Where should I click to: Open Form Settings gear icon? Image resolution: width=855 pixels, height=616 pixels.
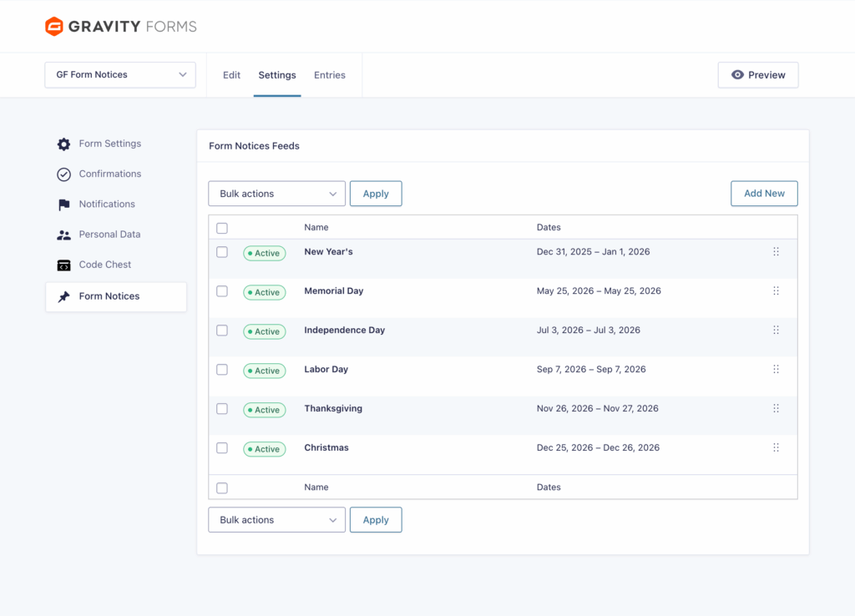[x=63, y=144]
